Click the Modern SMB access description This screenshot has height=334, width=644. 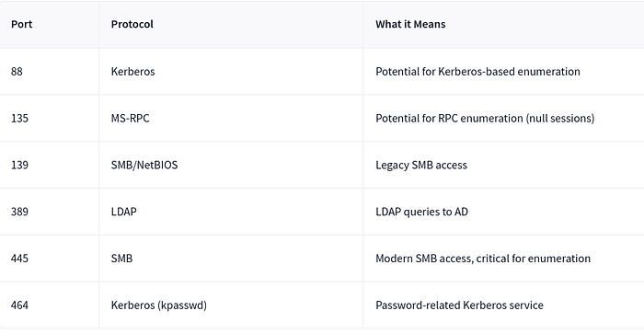tap(483, 259)
